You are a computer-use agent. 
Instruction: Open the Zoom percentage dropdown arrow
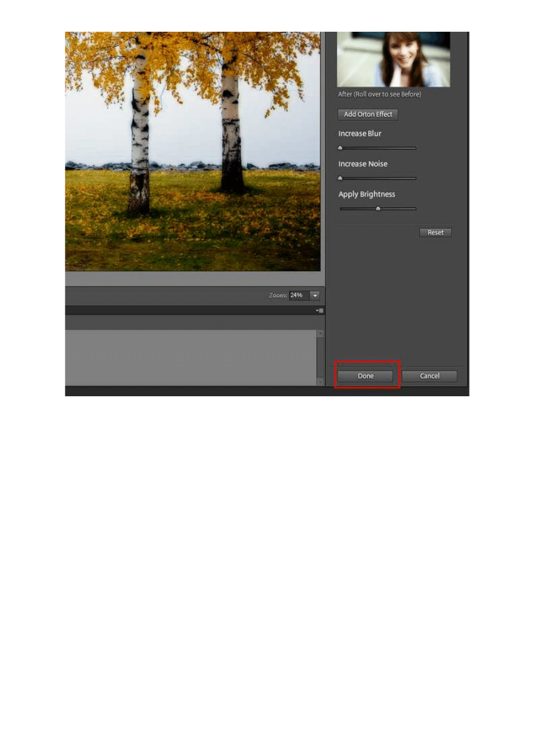coord(315,295)
